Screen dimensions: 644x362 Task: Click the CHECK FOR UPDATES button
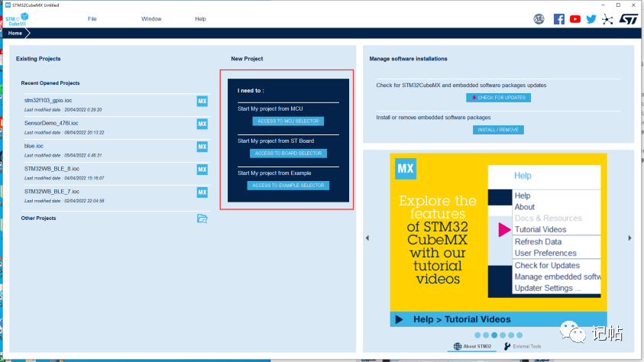click(498, 98)
